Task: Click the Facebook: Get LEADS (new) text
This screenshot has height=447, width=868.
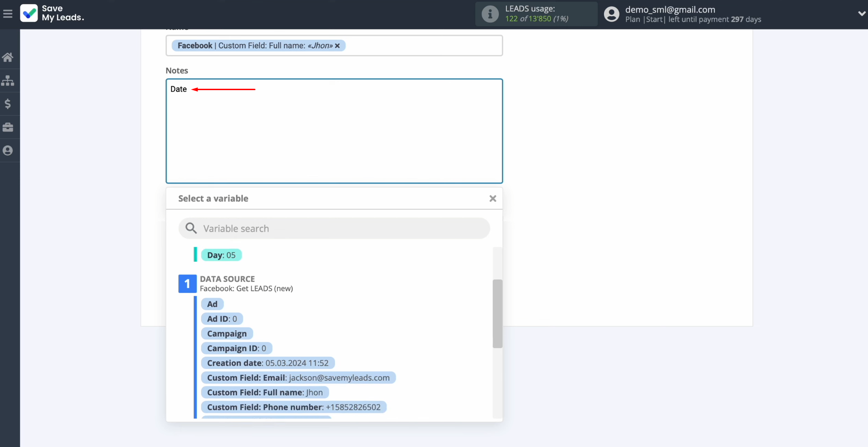Action: pyautogui.click(x=246, y=289)
